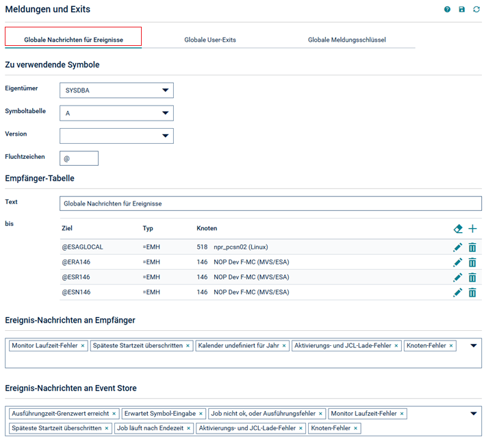Select the @ERA146 target cell
The width and height of the screenshot is (486, 448).
[76, 262]
